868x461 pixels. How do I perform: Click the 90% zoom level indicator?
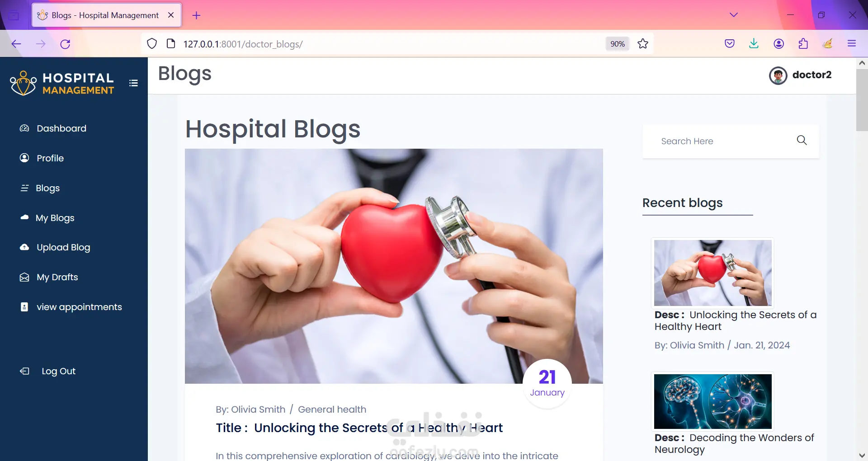pos(618,44)
